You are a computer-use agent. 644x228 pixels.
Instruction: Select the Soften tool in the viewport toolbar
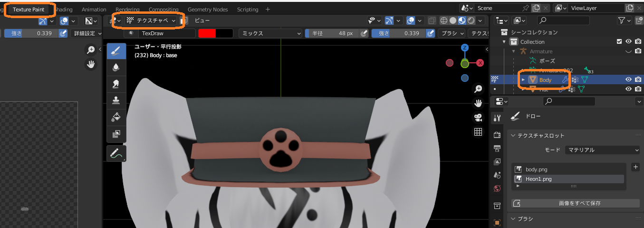(x=116, y=68)
